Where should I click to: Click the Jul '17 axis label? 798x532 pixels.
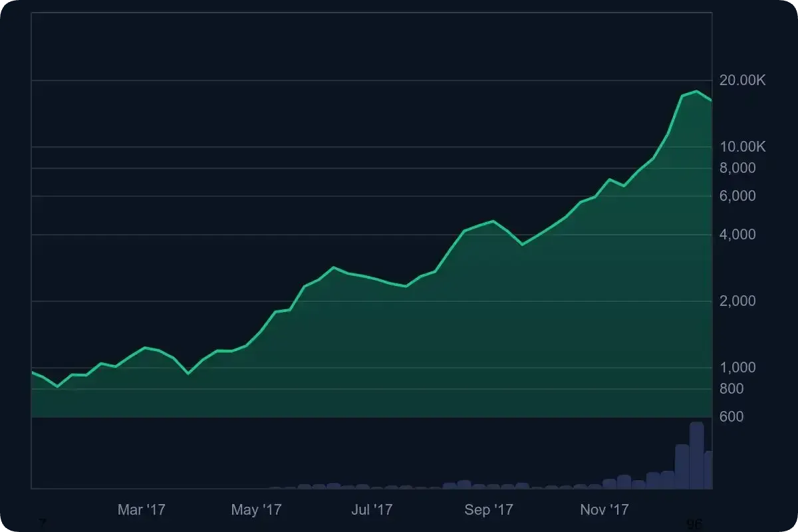point(371,509)
